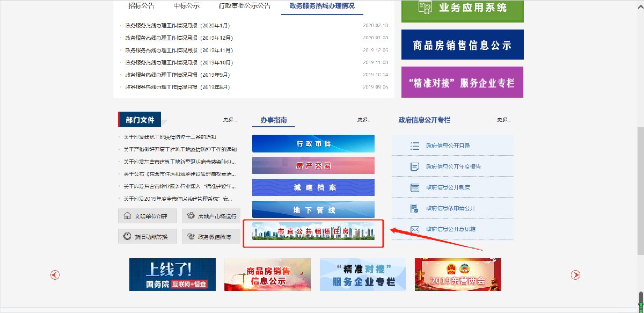Screen dimensions: 644x313
Task: Expand 更多 next to 办事指南
Action: click(364, 120)
